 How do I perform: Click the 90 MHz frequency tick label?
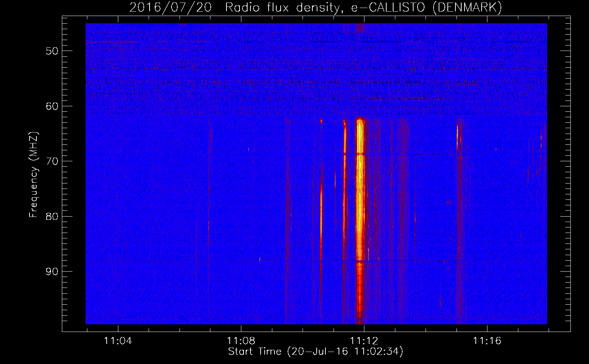tap(52, 272)
